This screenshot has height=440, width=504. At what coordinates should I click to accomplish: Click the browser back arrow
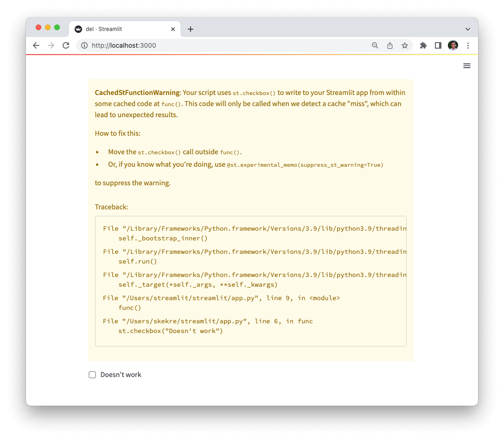36,45
